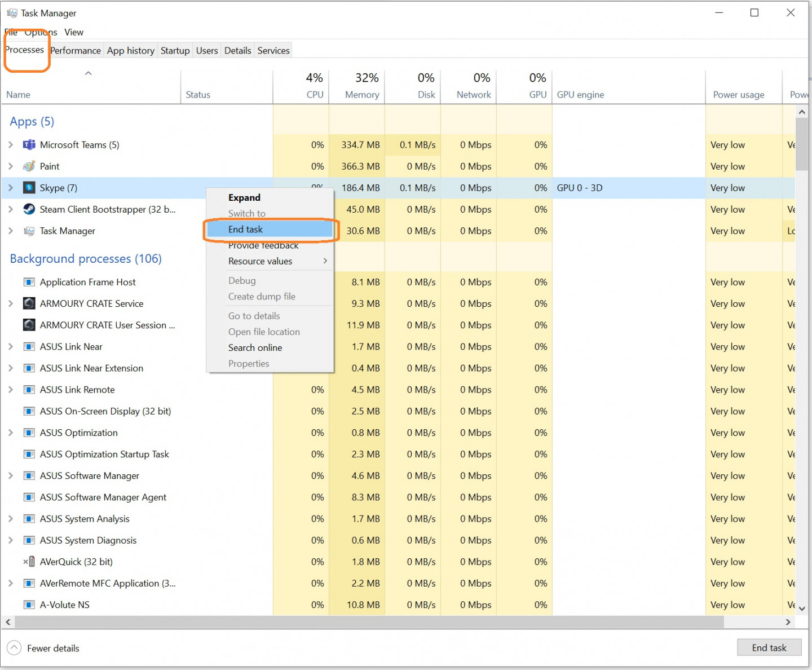Open the App history tab

[131, 50]
